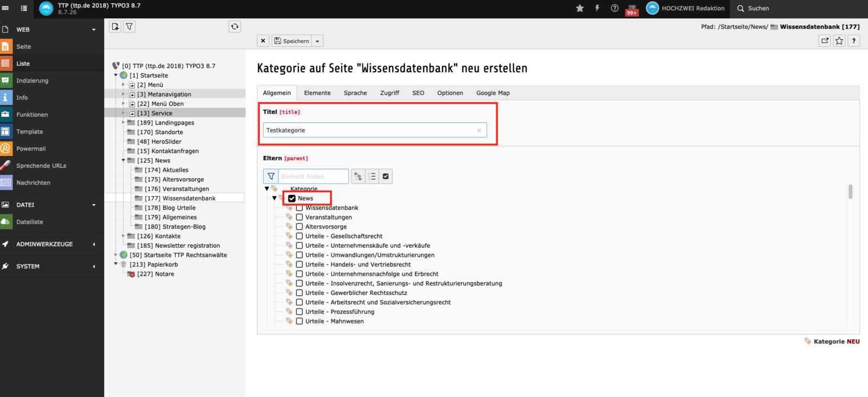Viewport: 868px width, 397px height.
Task: Click the create new page icon above tree
Action: point(115,27)
